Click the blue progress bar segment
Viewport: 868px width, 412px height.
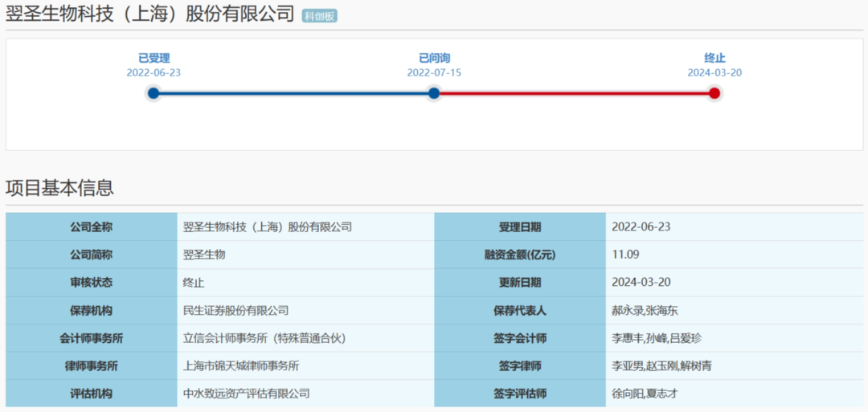293,93
